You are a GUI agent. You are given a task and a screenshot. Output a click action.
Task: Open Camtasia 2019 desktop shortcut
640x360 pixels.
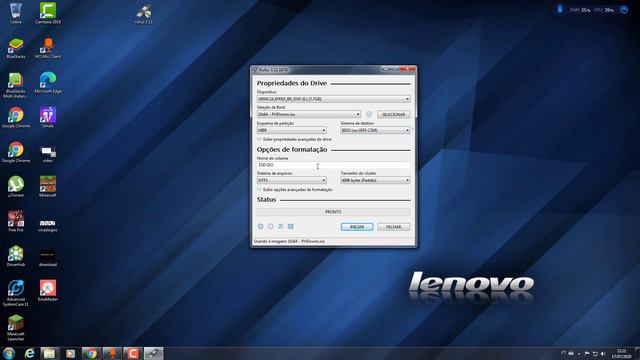[48, 13]
